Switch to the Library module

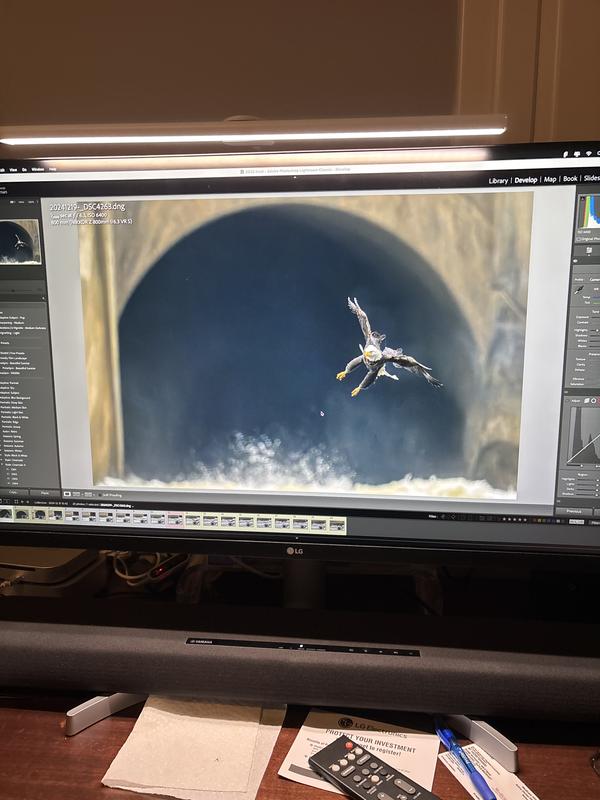click(x=498, y=180)
